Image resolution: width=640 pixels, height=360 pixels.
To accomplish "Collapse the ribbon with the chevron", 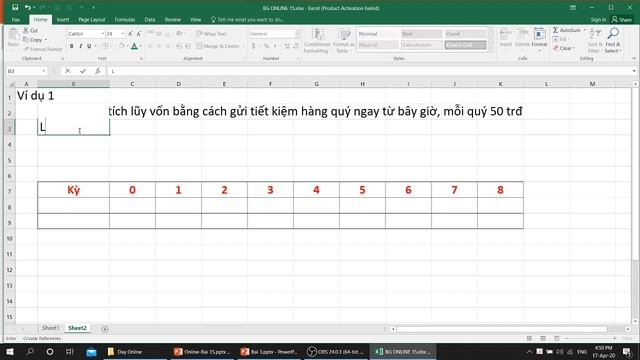I will pyautogui.click(x=634, y=59).
